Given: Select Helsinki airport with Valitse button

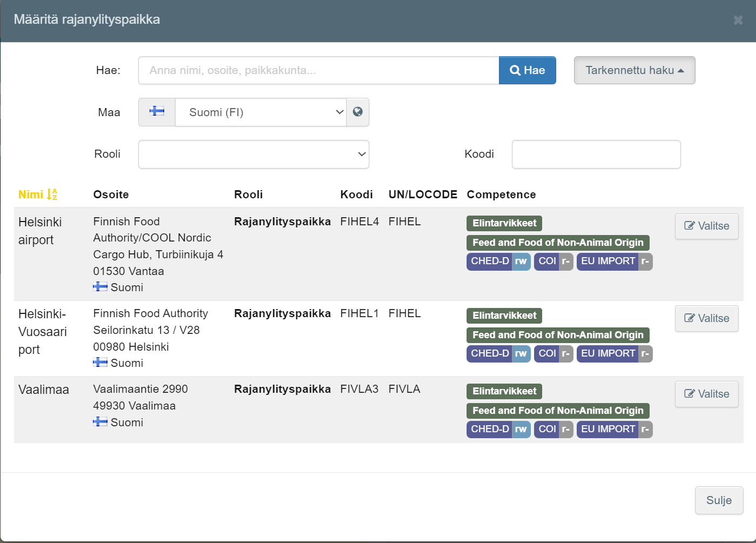Looking at the screenshot, I should click(x=706, y=226).
